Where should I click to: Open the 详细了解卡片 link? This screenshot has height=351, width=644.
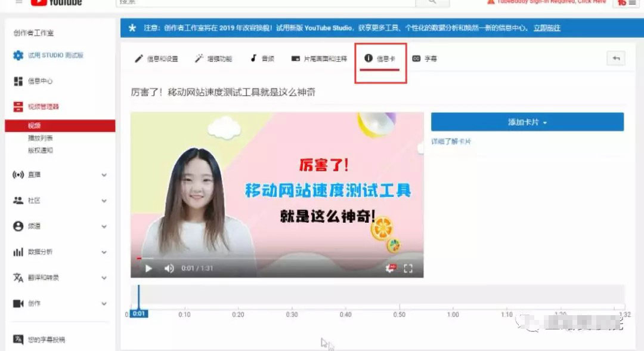[450, 141]
